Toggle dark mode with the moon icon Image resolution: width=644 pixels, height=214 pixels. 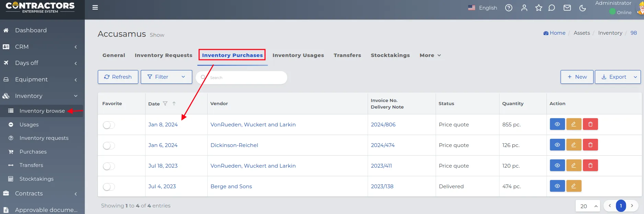583,8
